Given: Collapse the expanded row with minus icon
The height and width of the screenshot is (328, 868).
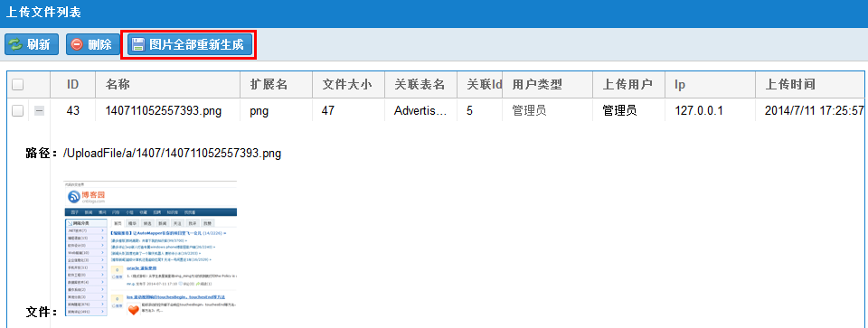Looking at the screenshot, I should [x=39, y=110].
